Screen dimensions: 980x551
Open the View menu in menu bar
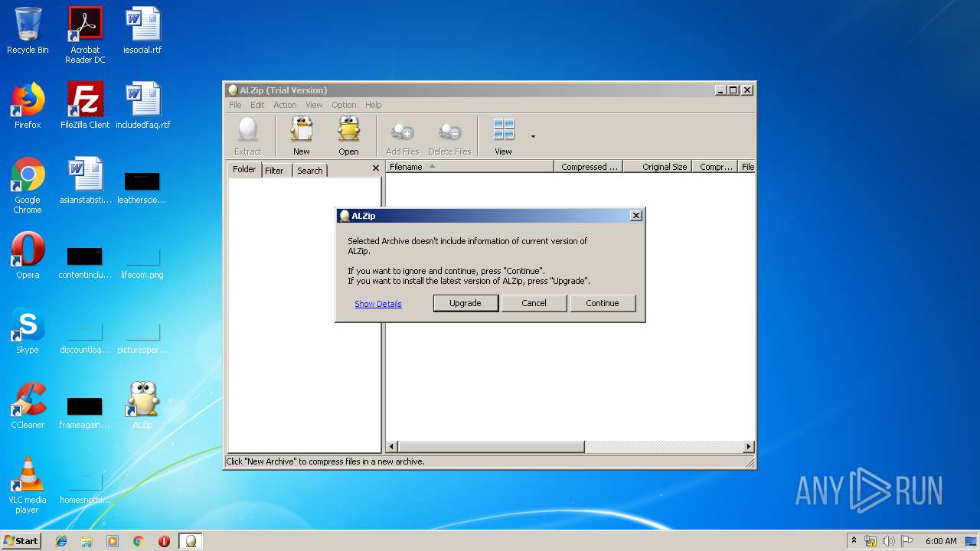[314, 105]
